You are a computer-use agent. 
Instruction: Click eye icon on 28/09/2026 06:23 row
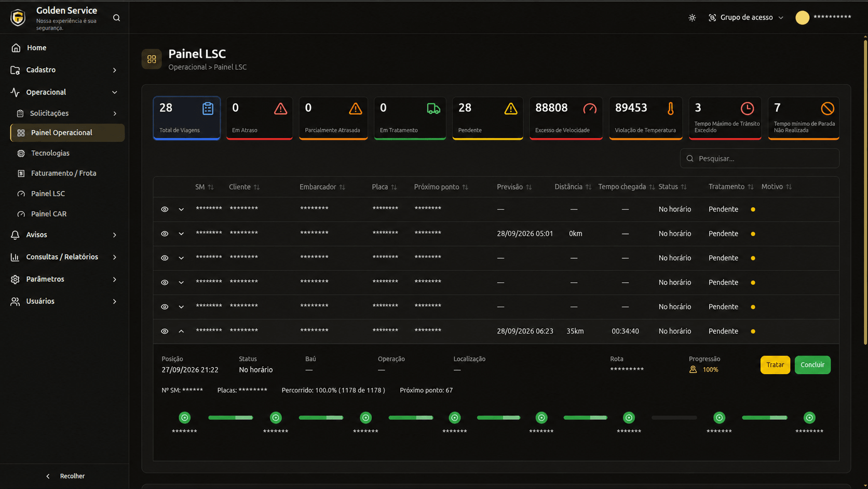pyautogui.click(x=165, y=332)
